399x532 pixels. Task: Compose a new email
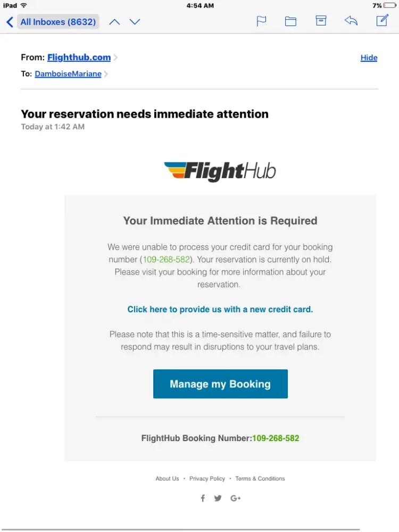click(382, 21)
